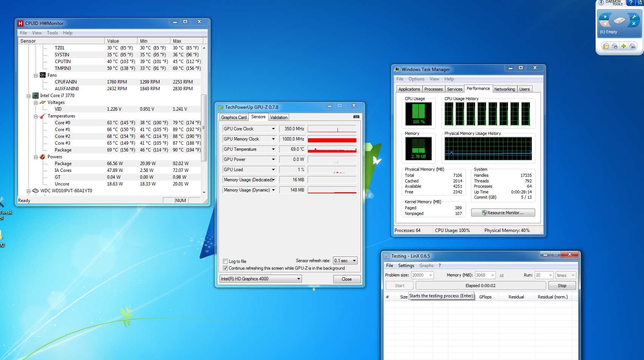Click the GPU-Z screenshot camera icon
The width and height of the screenshot is (644, 360).
coord(356,117)
